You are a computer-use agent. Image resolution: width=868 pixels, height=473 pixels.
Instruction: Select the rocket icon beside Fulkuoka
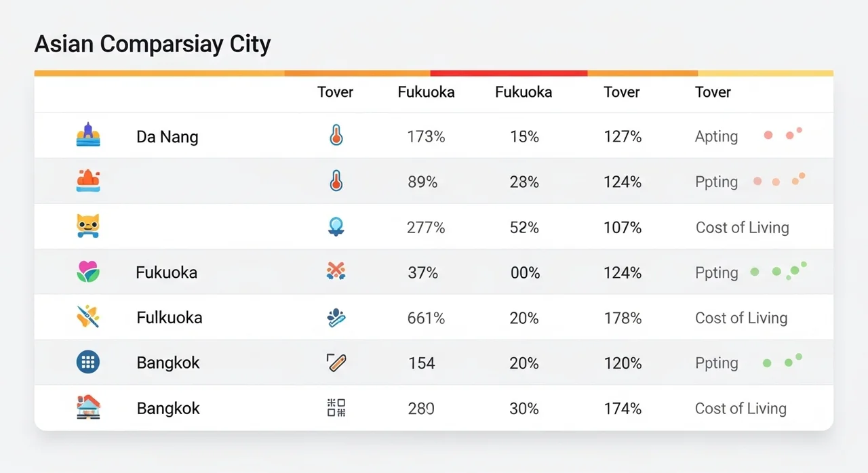(x=88, y=316)
